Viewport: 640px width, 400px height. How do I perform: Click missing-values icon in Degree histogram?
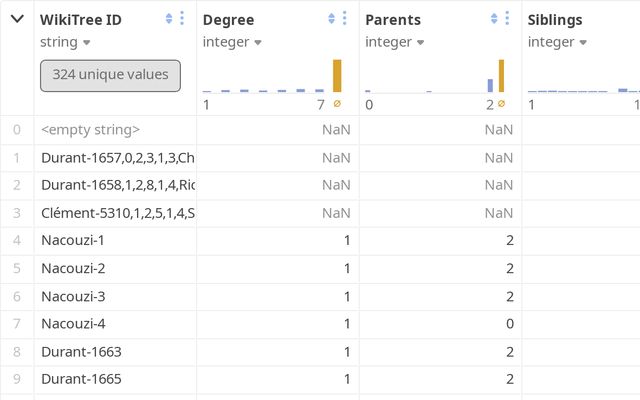click(337, 104)
